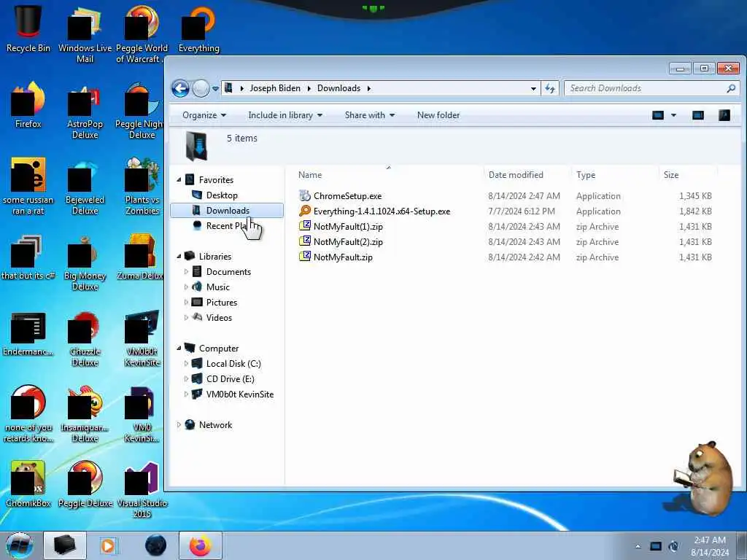The image size is (747, 560).
Task: Select the NotMyFault(1).zip archive icon
Action: [305, 226]
